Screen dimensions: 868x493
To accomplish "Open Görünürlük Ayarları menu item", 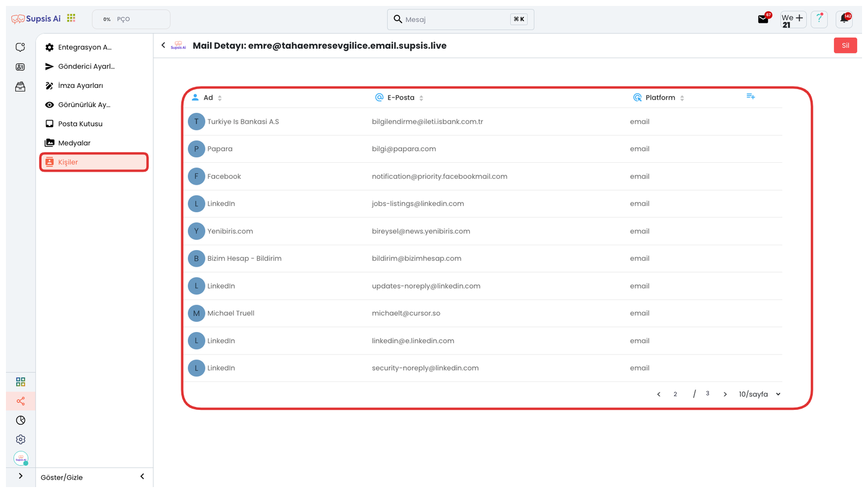I will 94,105.
